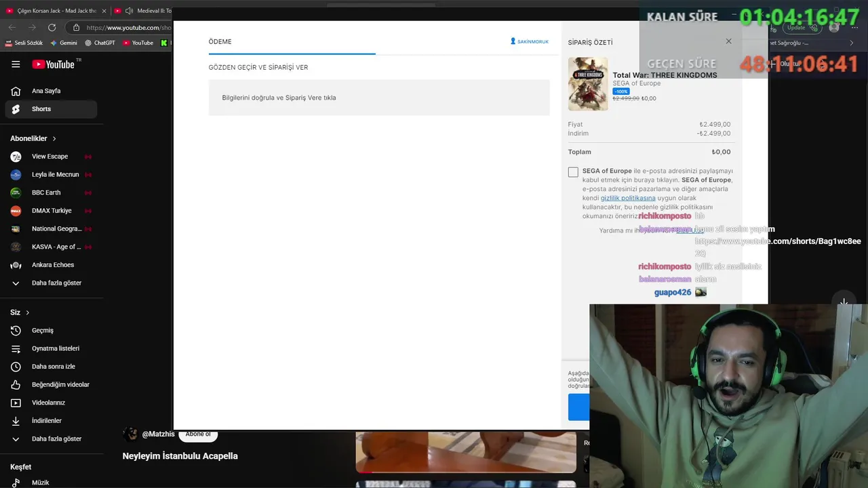Click the browser Update button

(x=801, y=27)
